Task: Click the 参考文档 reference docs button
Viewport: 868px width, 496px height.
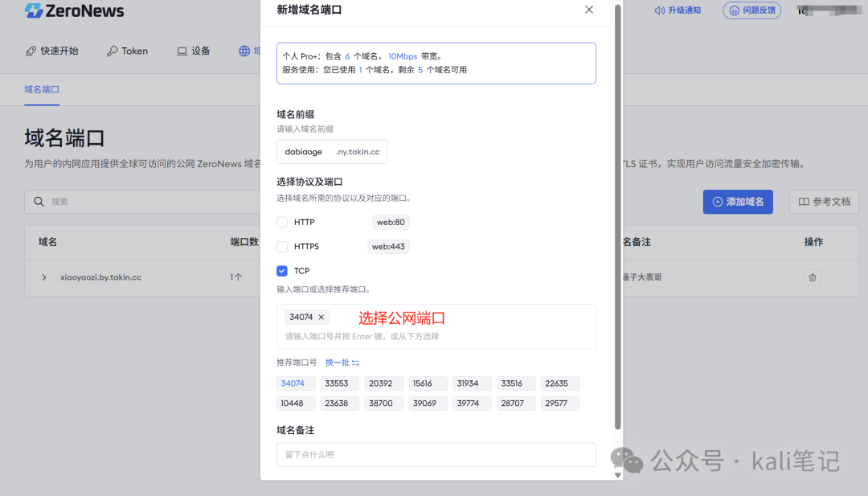Action: click(825, 202)
